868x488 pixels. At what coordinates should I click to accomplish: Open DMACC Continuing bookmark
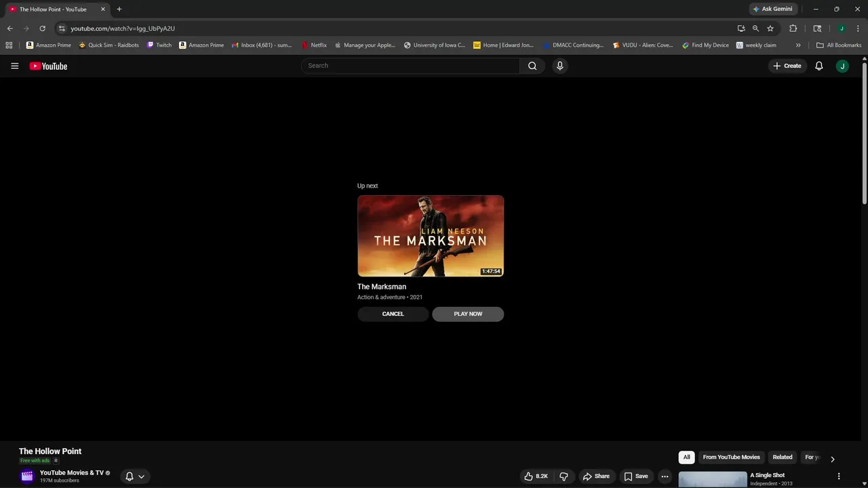coord(573,45)
